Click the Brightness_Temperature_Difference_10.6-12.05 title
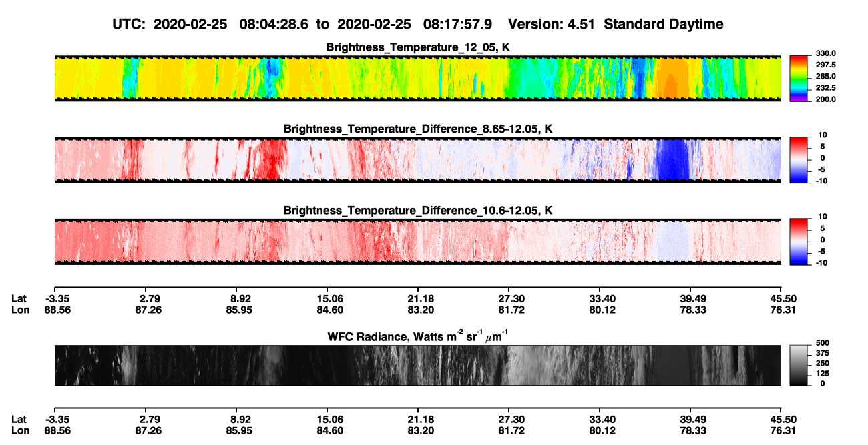868x445 pixels. [418, 210]
